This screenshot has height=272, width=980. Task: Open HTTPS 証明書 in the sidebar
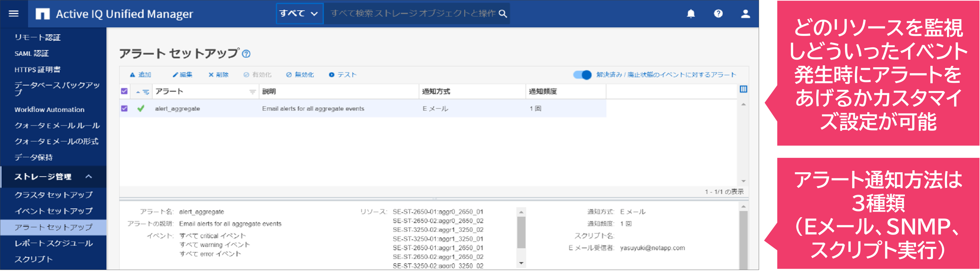point(38,69)
